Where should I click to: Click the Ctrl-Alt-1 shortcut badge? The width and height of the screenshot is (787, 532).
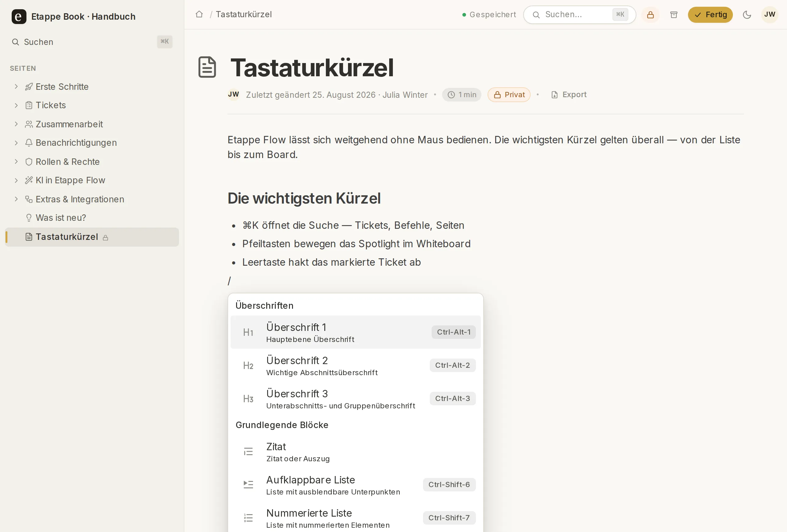point(453,332)
